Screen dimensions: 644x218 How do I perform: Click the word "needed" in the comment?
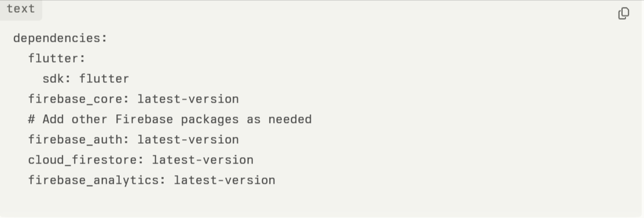pyautogui.click(x=290, y=119)
